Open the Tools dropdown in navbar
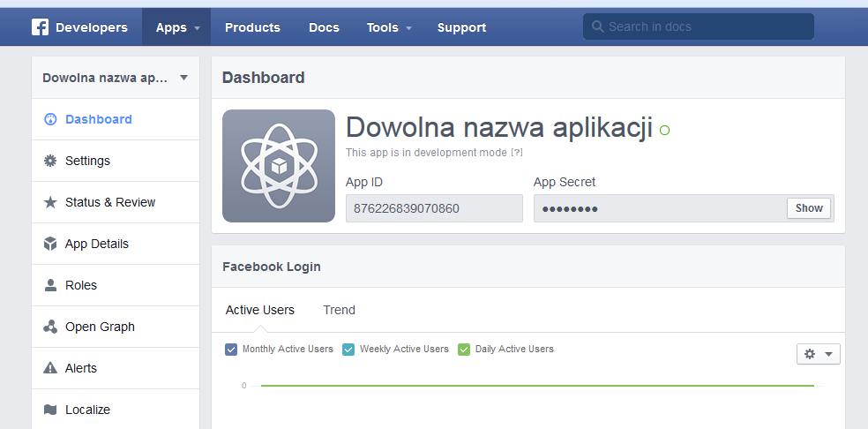The image size is (868, 429). 389,27
